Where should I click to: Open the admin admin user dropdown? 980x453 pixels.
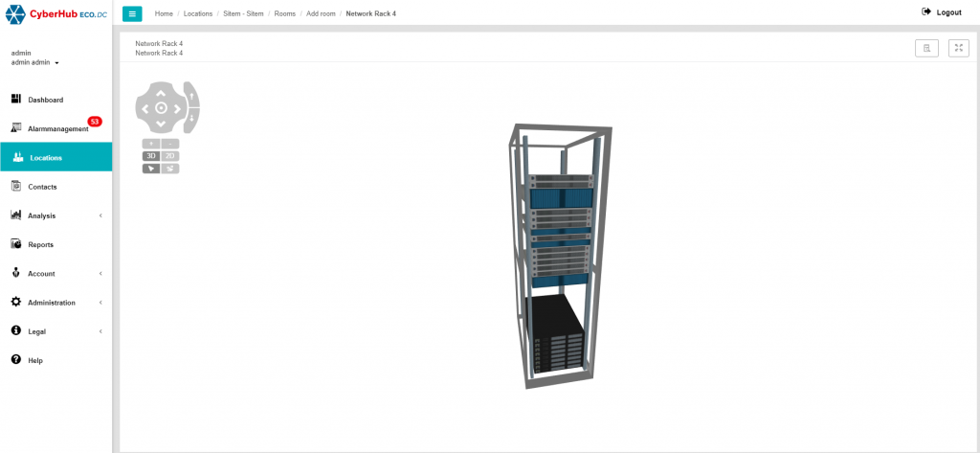click(x=35, y=62)
